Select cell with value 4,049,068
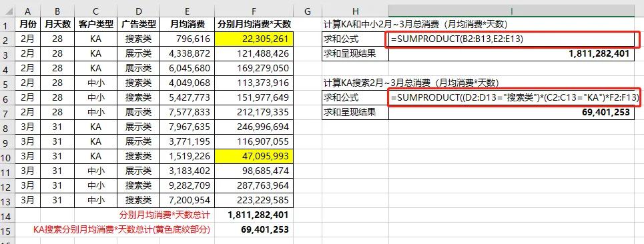This screenshot has height=244, width=644. [187, 83]
